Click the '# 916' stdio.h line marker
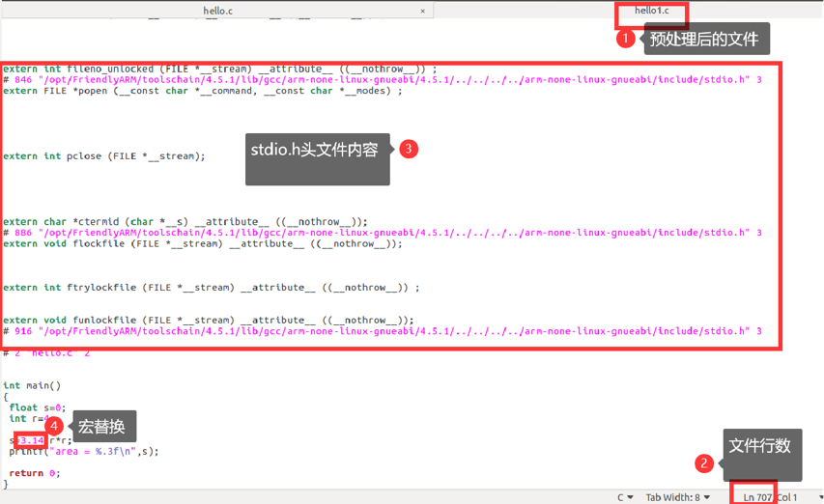The height and width of the screenshot is (504, 824). click(x=383, y=331)
